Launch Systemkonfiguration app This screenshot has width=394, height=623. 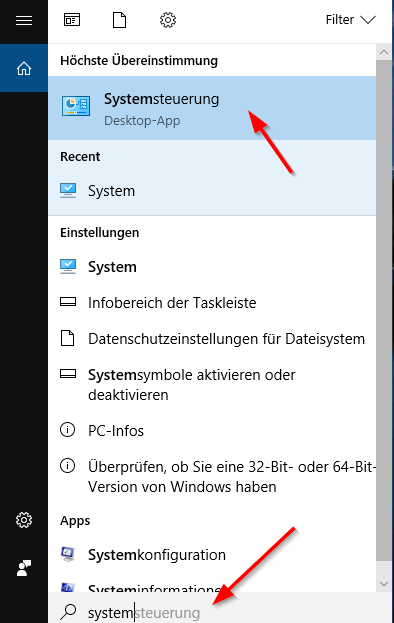(212, 555)
